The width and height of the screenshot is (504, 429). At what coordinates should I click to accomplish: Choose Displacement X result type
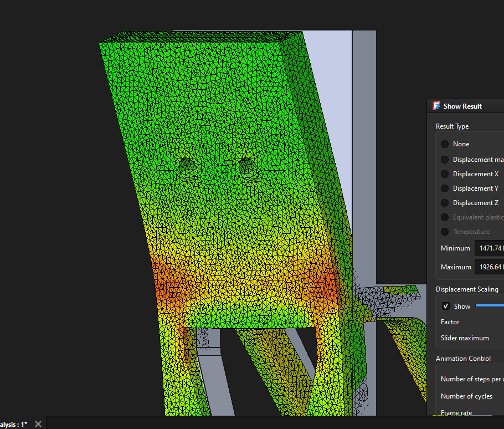coord(445,174)
